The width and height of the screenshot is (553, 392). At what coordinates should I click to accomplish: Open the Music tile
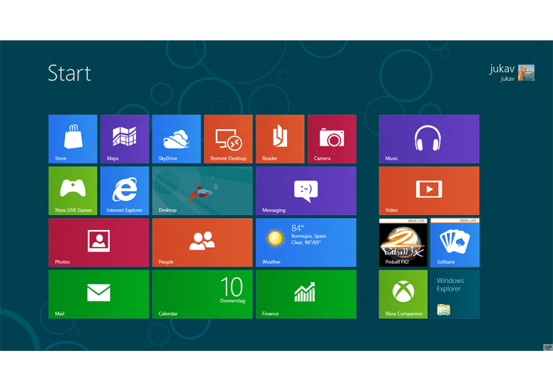tap(429, 139)
